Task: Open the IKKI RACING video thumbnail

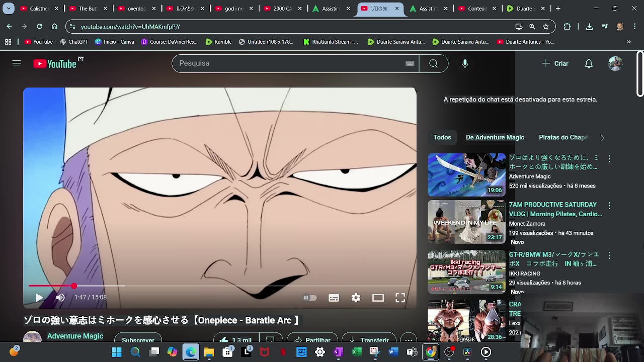Action: 466,271
